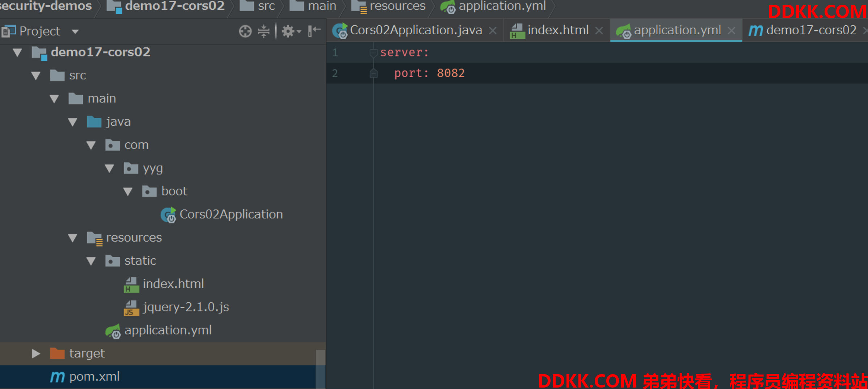Click the blue java source folder icon
The image size is (868, 389).
click(94, 122)
